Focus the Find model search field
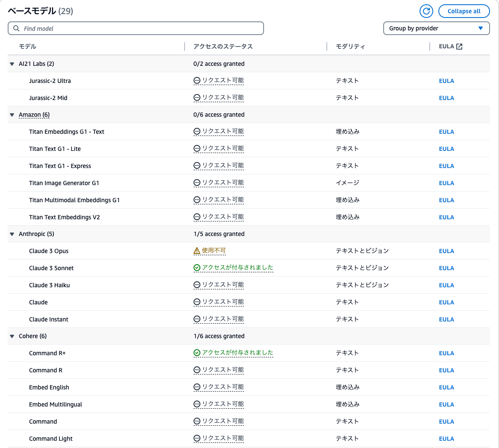The height and width of the screenshot is (448, 499). tap(136, 28)
